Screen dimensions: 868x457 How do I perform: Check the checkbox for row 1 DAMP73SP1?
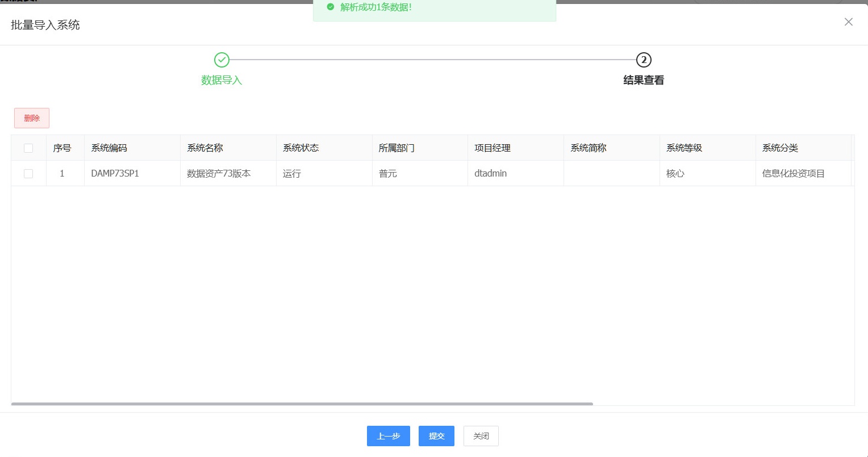tap(28, 174)
